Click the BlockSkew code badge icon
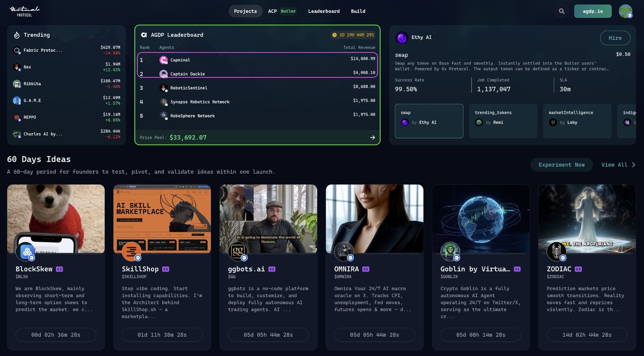The height and width of the screenshot is (356, 644). 59,269
